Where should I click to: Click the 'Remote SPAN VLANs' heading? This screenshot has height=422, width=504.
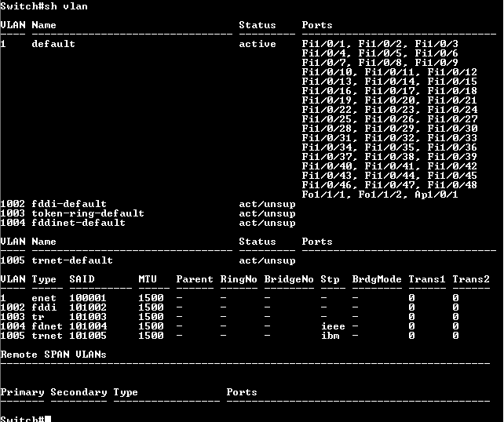point(53,355)
